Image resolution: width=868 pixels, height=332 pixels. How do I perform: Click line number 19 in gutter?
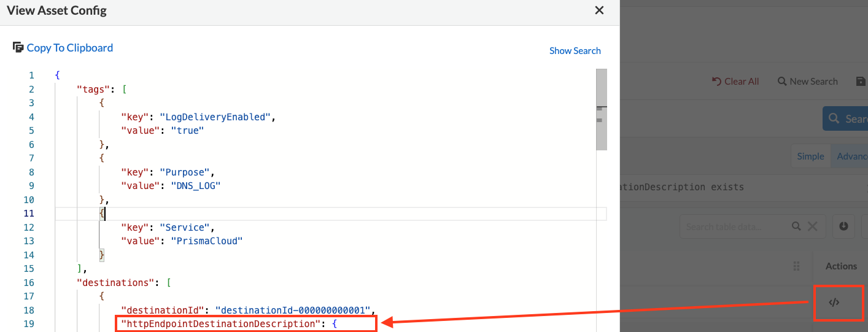click(x=29, y=323)
